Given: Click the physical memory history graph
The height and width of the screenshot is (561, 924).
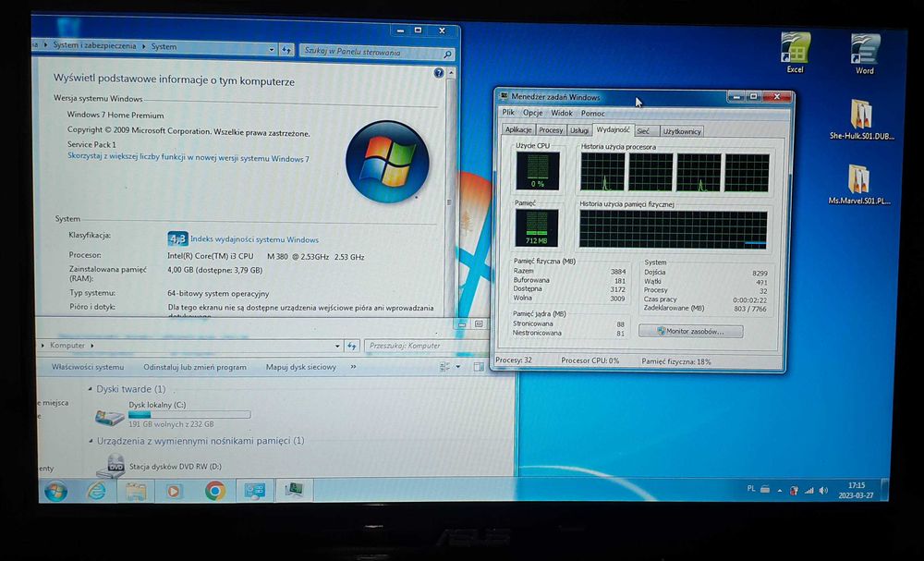Looking at the screenshot, I should [x=673, y=229].
